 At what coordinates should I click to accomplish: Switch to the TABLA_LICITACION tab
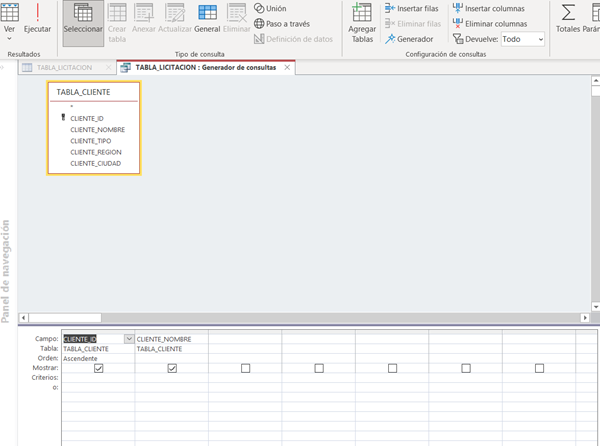[63, 67]
